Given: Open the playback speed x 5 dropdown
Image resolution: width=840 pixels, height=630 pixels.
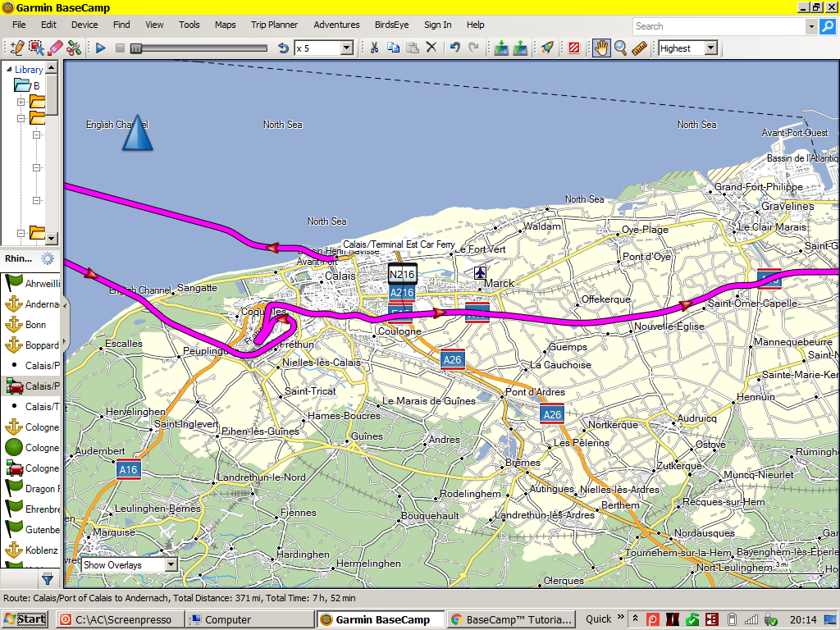Looking at the screenshot, I should 345,48.
